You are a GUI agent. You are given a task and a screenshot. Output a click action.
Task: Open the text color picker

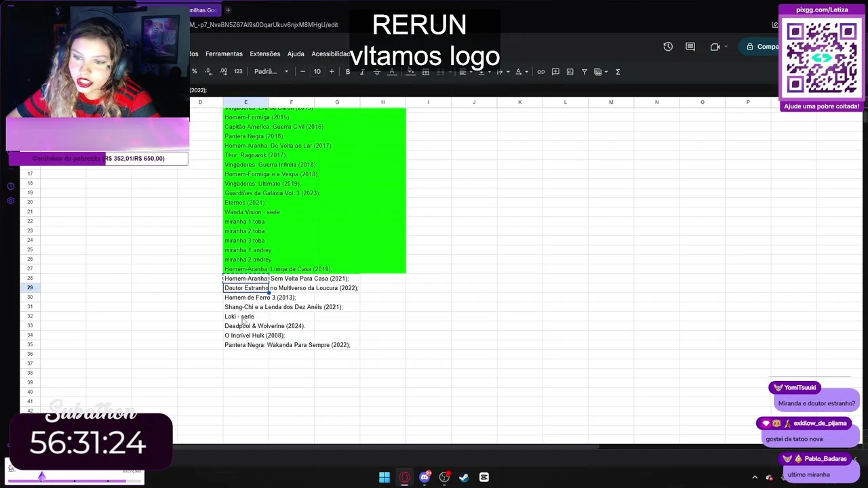(391, 71)
